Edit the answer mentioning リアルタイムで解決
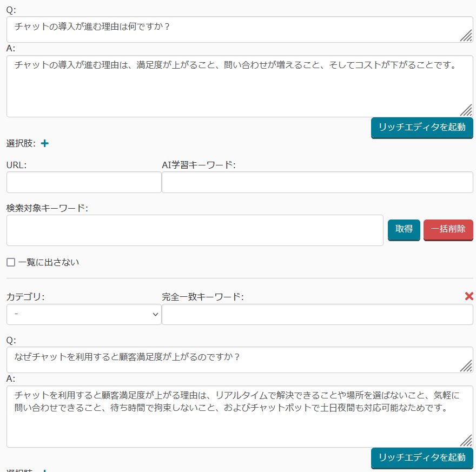The image size is (476, 472). (233, 416)
